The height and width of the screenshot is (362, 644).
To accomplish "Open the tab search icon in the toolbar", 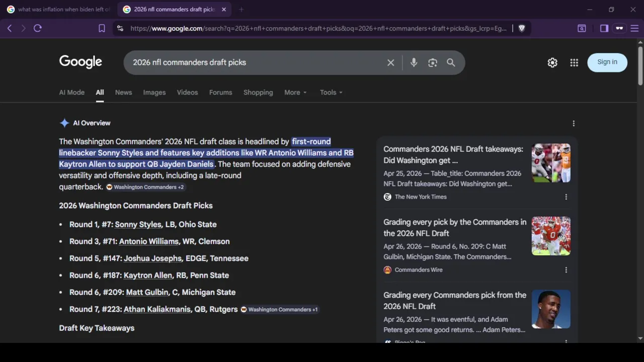I will click(x=582, y=29).
